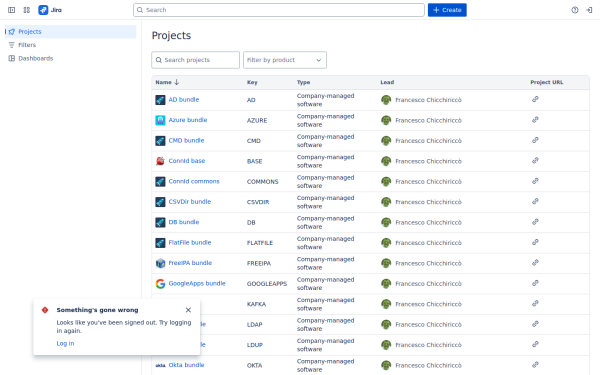The image size is (600, 375).
Task: Click the Create button
Action: coord(447,10)
